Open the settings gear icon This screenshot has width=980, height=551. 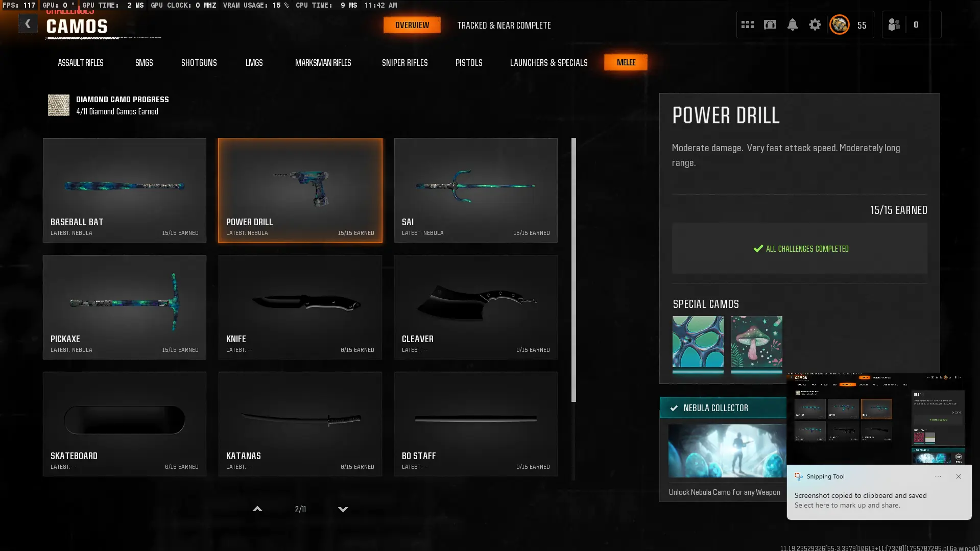pyautogui.click(x=815, y=25)
